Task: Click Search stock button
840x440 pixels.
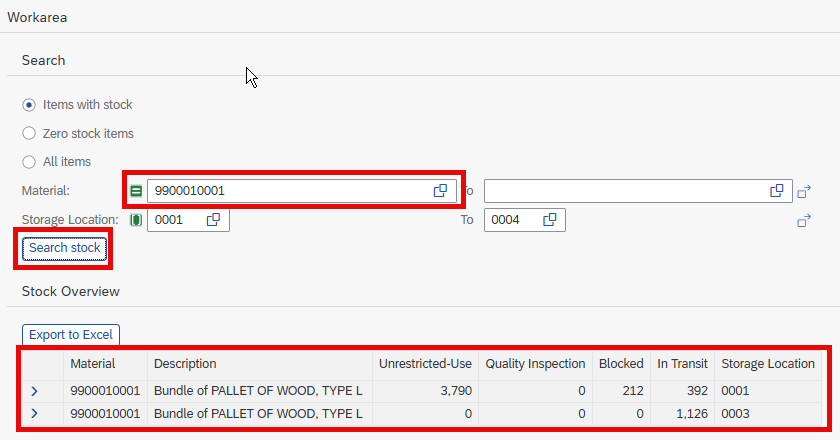Action: coord(65,248)
